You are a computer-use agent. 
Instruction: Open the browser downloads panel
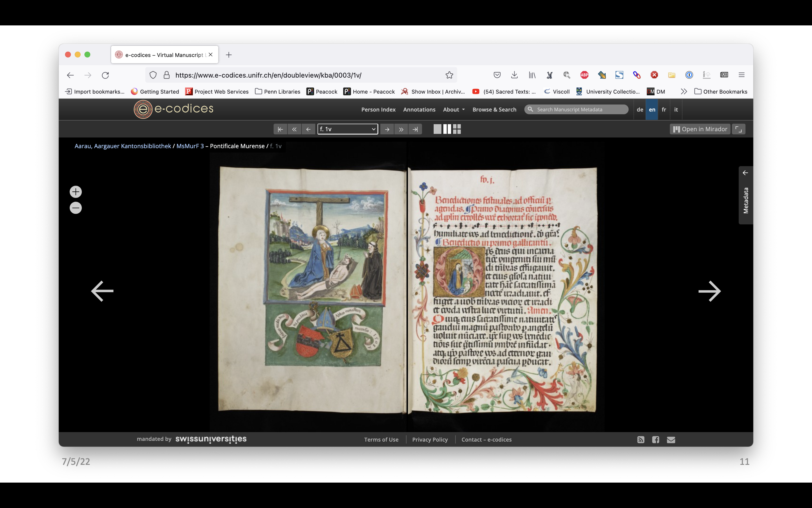point(514,75)
